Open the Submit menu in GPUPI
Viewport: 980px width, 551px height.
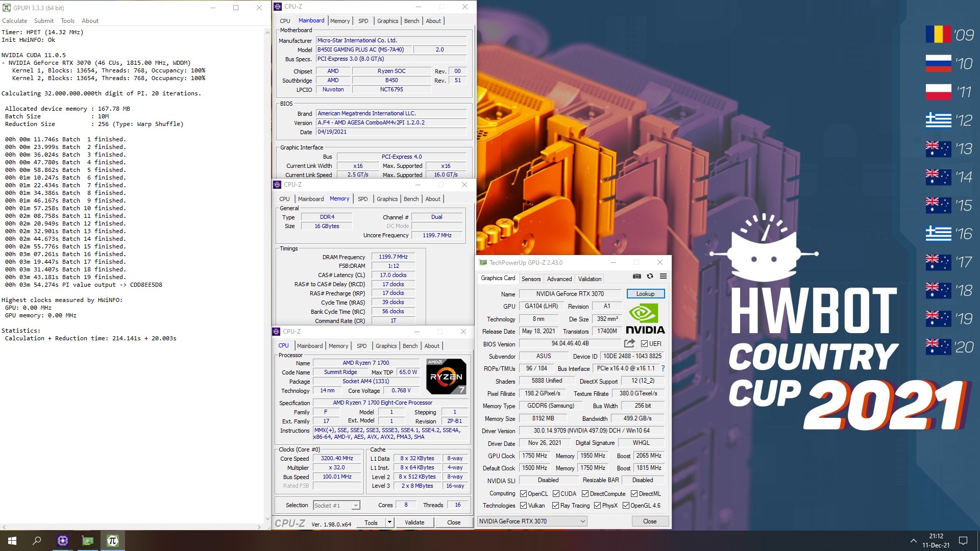pyautogui.click(x=44, y=21)
